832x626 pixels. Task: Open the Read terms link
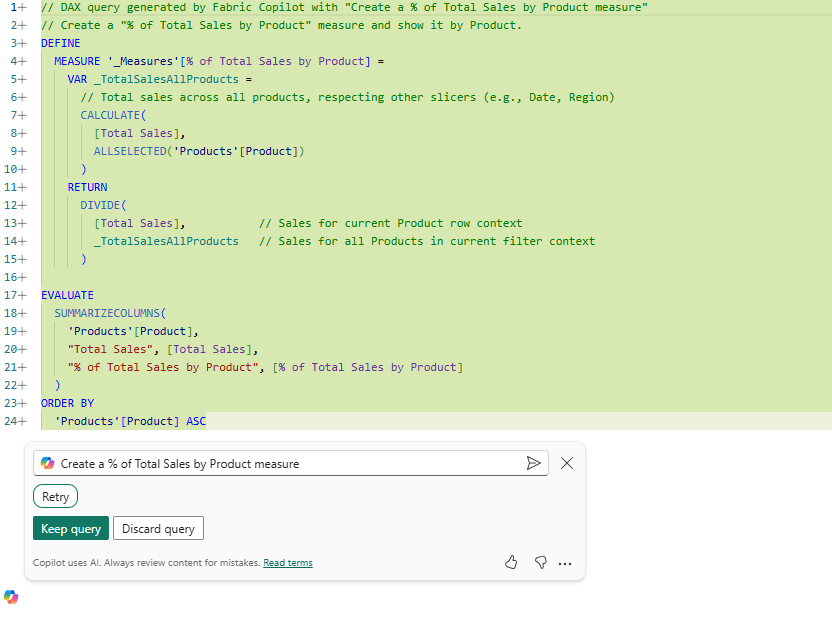coord(288,563)
